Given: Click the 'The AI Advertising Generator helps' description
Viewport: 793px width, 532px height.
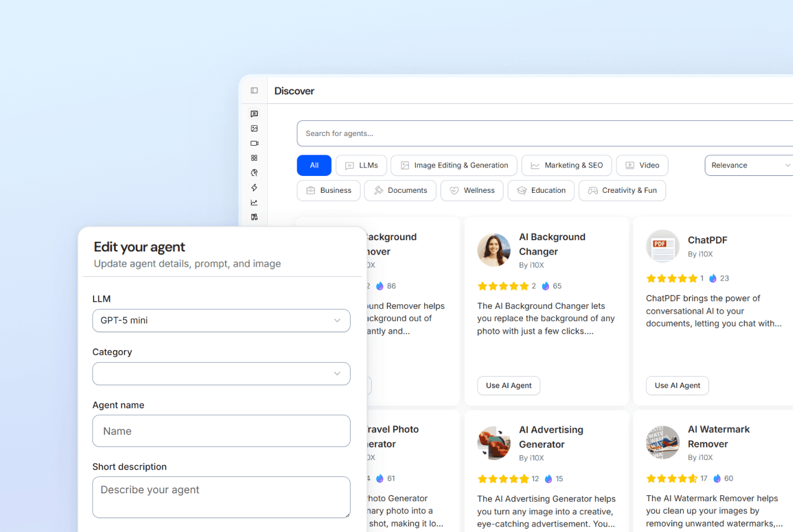Looking at the screenshot, I should pos(546,511).
